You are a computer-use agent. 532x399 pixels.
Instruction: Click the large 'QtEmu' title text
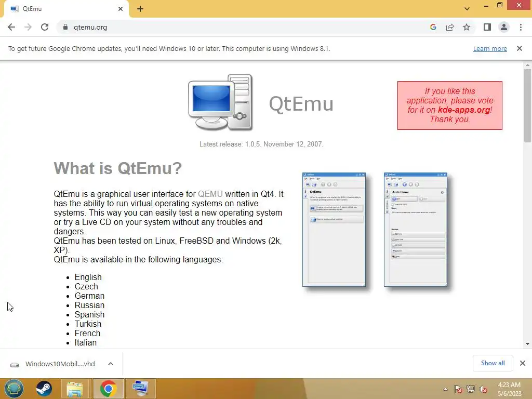point(301,104)
